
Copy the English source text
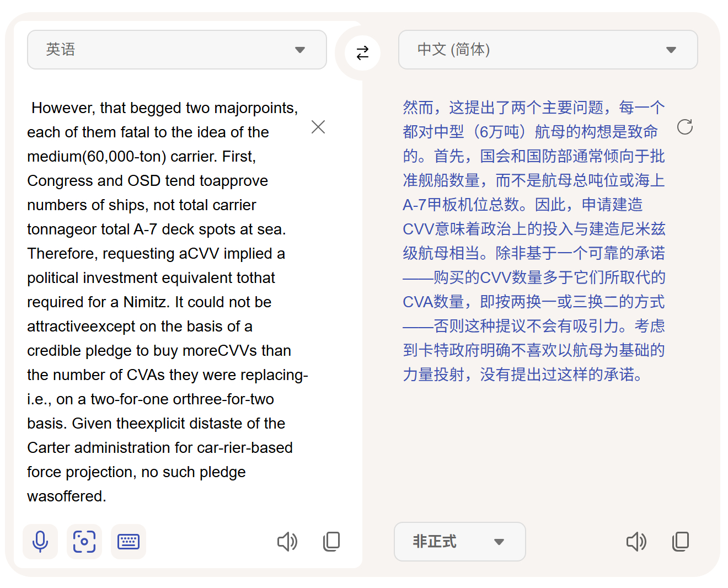[x=331, y=542]
